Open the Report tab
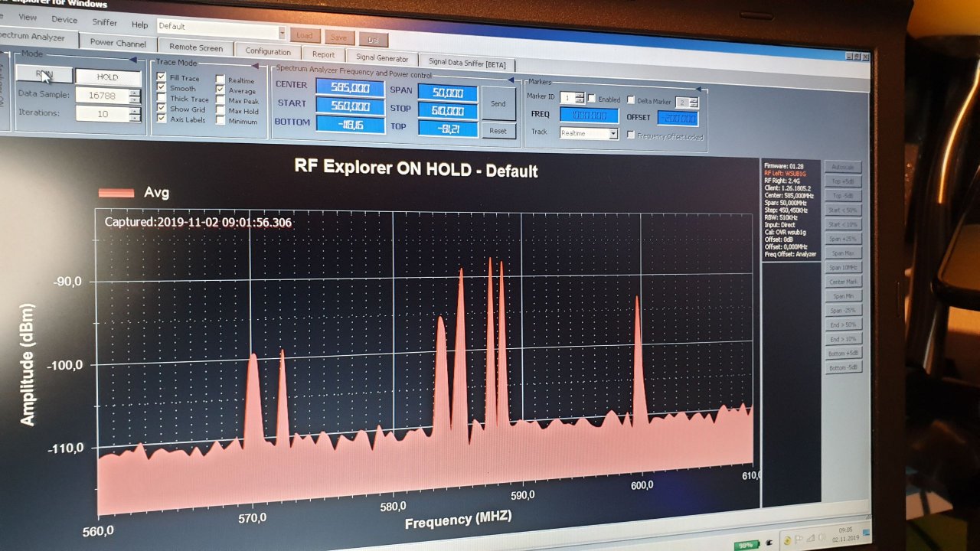The width and height of the screenshot is (980, 551). point(324,54)
